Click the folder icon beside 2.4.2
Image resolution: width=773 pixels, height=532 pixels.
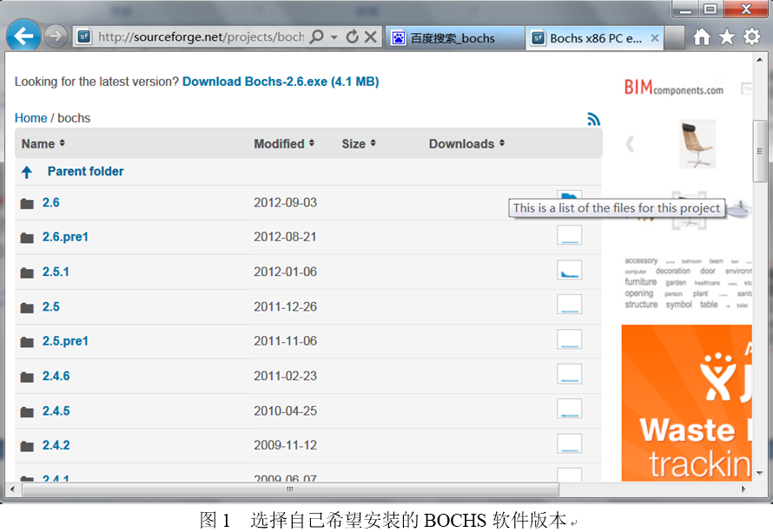[27, 447]
